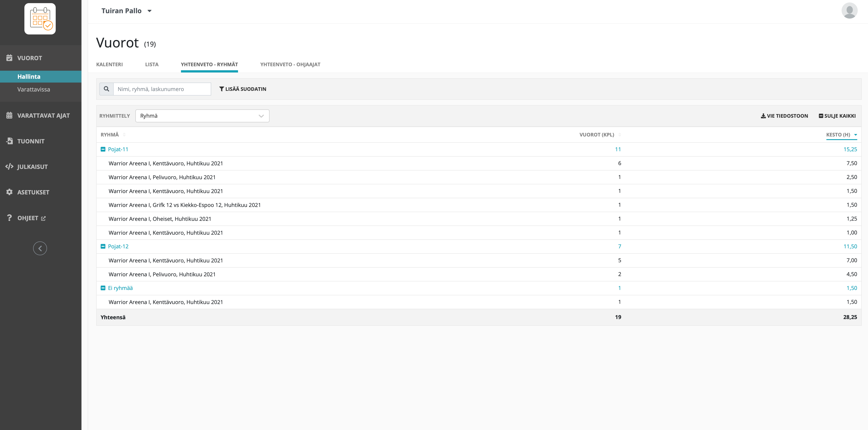This screenshot has height=430, width=868.
Task: Open the Ei ryhmää group link
Action: click(x=120, y=288)
